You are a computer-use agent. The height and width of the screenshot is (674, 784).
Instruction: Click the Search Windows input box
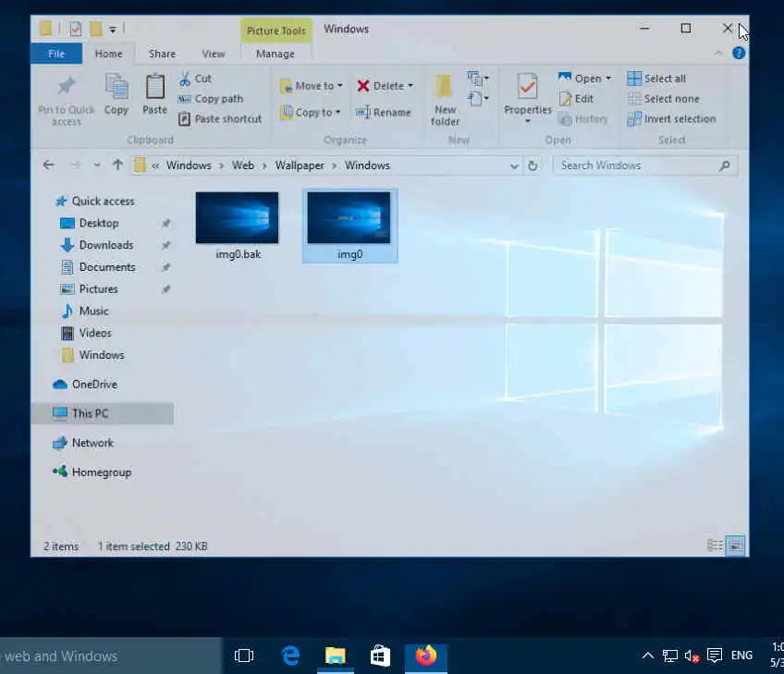[x=645, y=165]
